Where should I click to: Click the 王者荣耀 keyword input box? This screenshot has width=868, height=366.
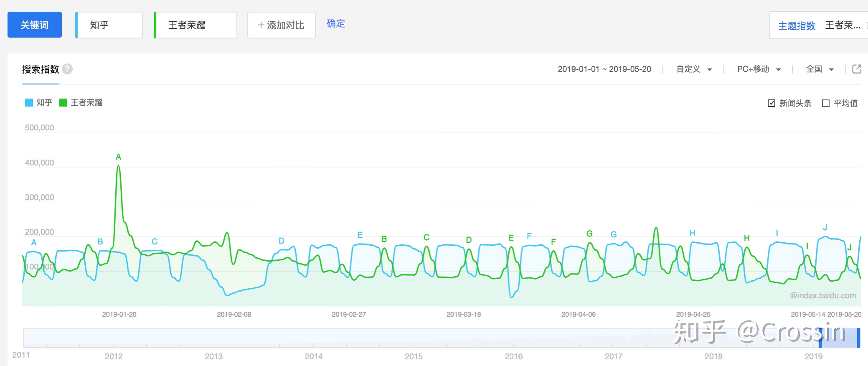195,25
